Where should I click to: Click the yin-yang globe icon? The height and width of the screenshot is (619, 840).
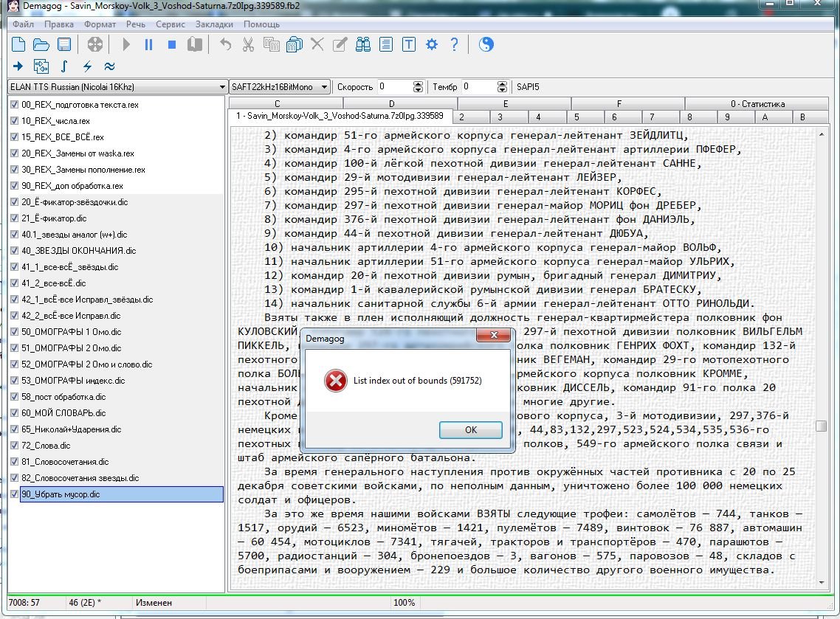(486, 44)
